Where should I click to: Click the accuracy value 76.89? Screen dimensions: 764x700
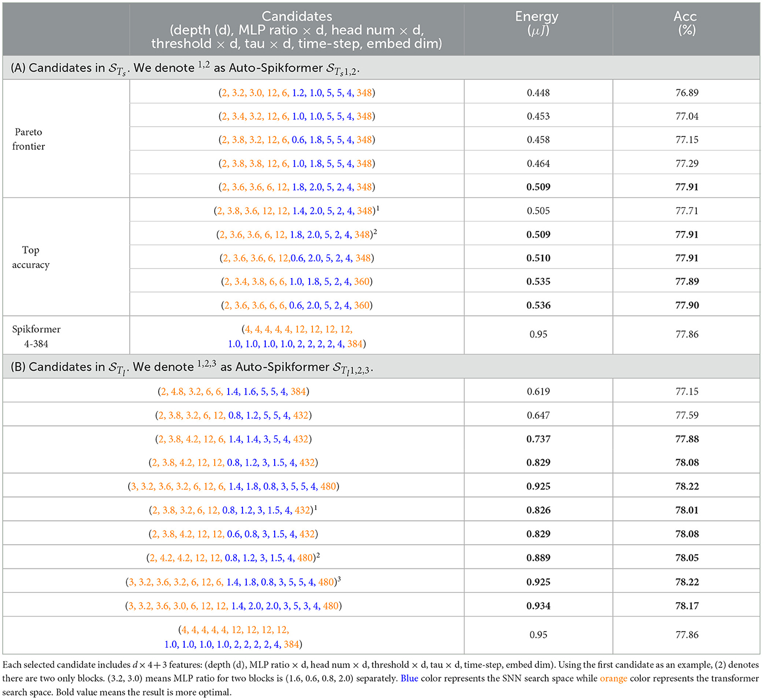(687, 93)
